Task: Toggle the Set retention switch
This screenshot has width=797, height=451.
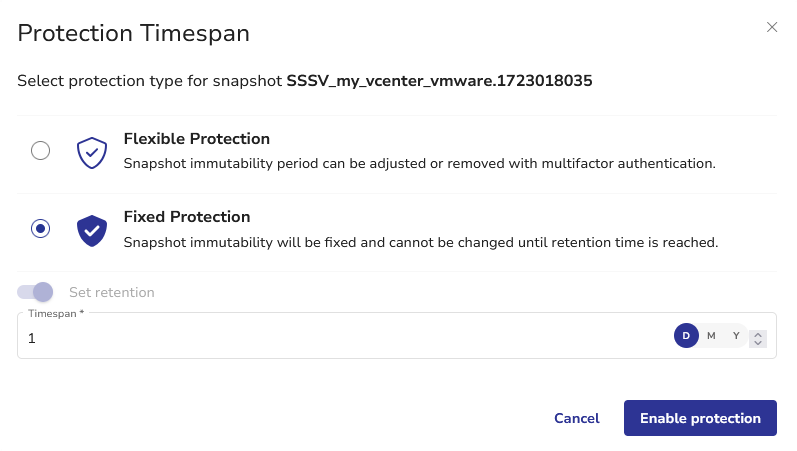Action: click(35, 292)
